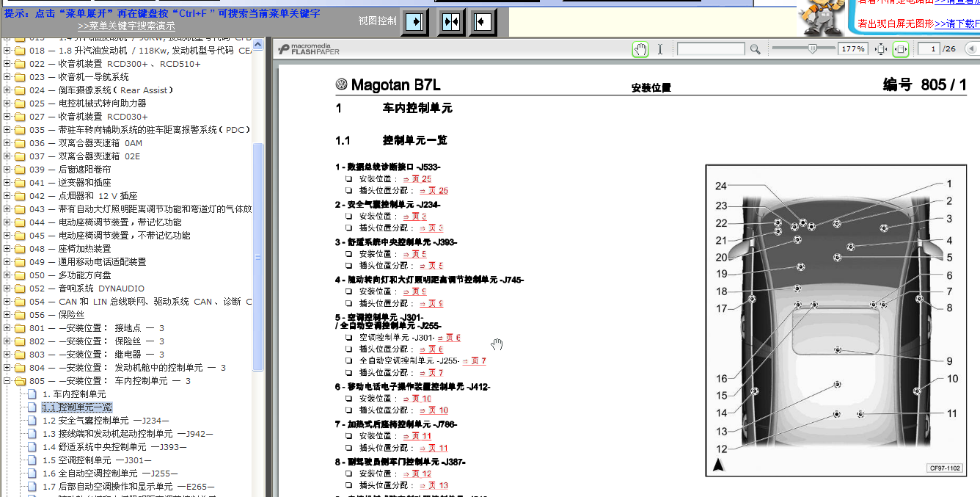
Task: Select the text selection cursor tool
Action: [660, 49]
